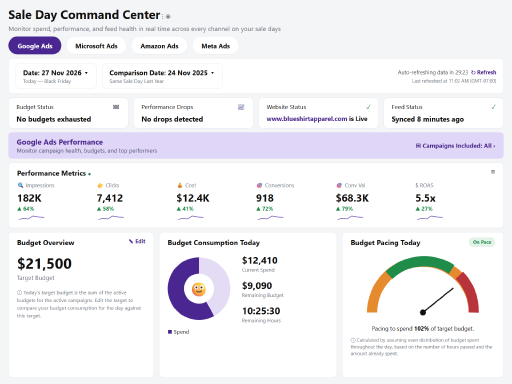This screenshot has height=384, width=512.
Task: Switch to the Google Ads tab
Action: tap(35, 46)
